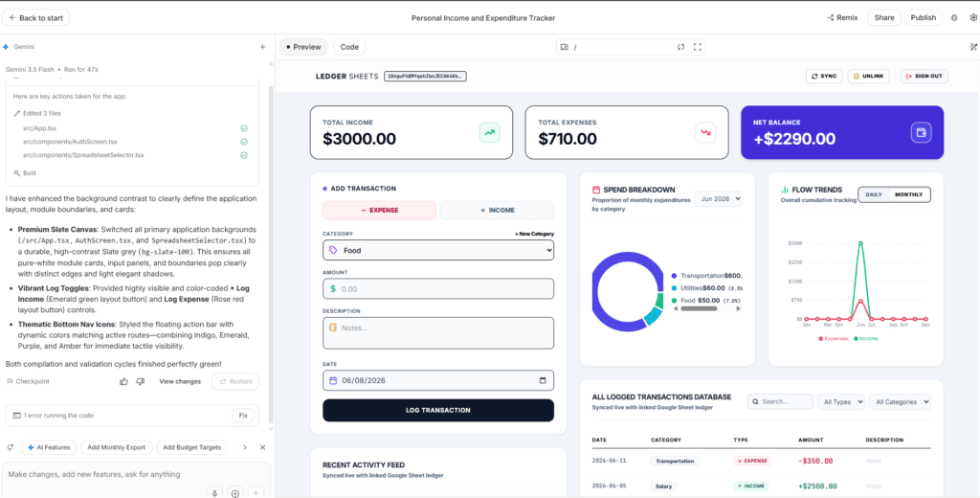Click the checkmark beside SpreadsheetSelector.tsx

[244, 155]
